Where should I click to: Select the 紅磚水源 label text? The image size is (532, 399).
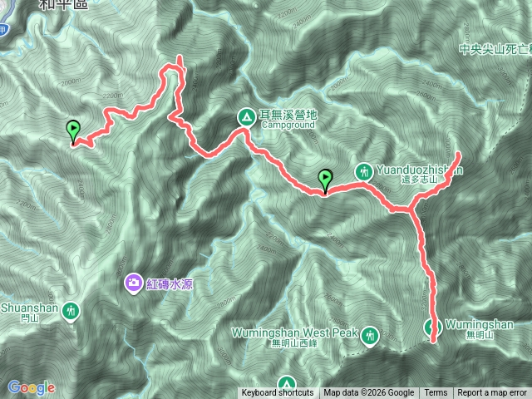(x=170, y=283)
